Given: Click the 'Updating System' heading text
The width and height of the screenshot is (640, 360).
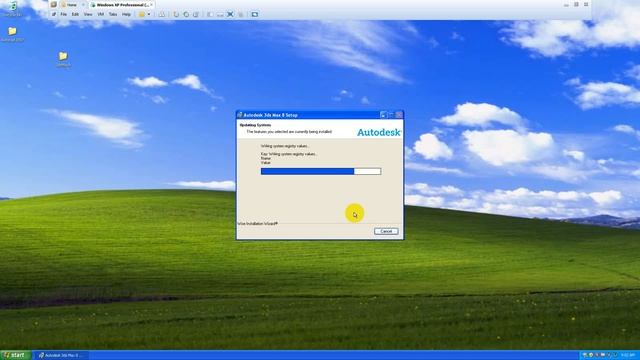Looking at the screenshot, I should tap(256, 125).
